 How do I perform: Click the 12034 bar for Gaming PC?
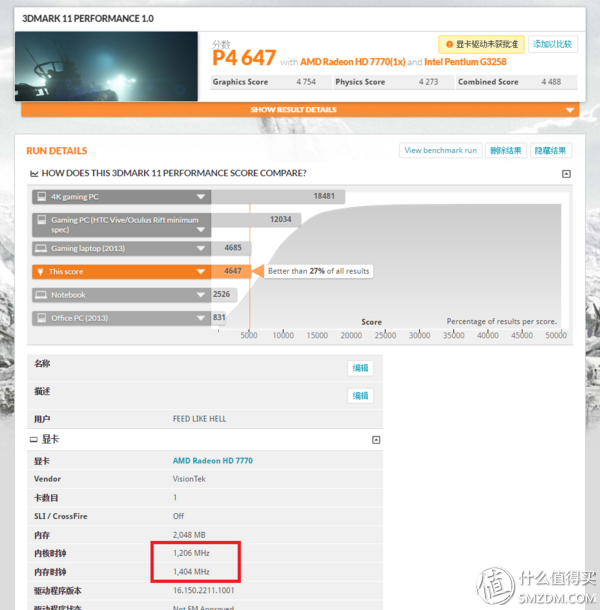coord(256,219)
